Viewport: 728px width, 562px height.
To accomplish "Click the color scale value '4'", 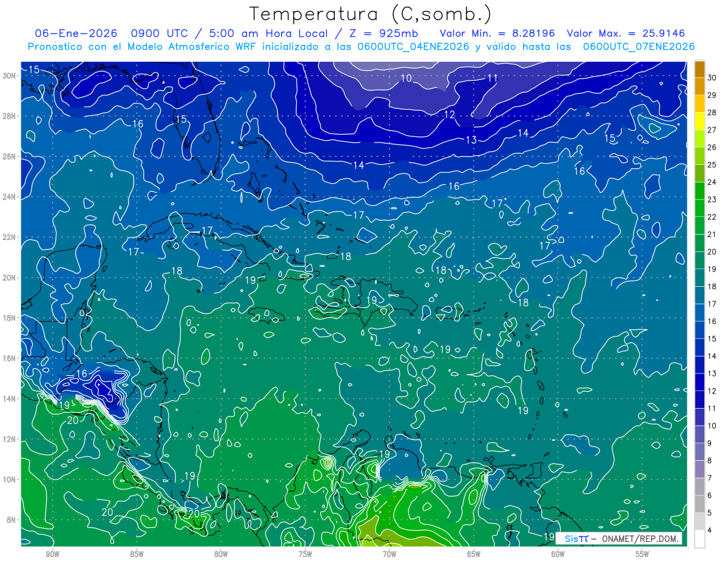I will [710, 530].
